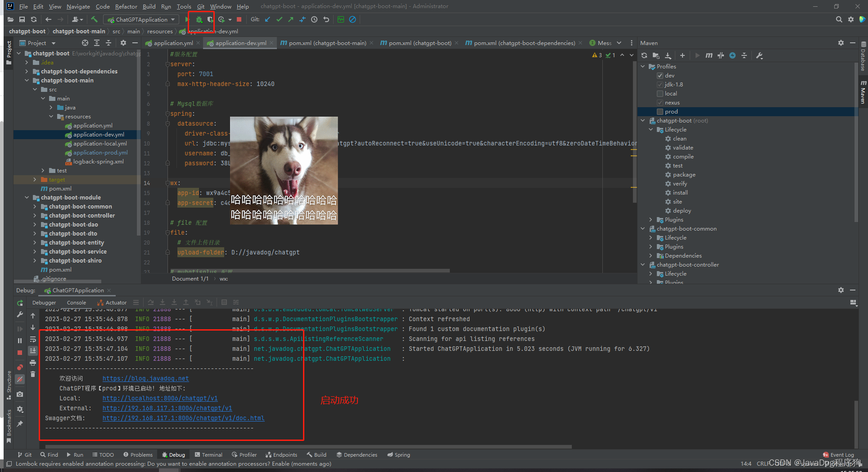Add a Maven project with plus icon

683,55
